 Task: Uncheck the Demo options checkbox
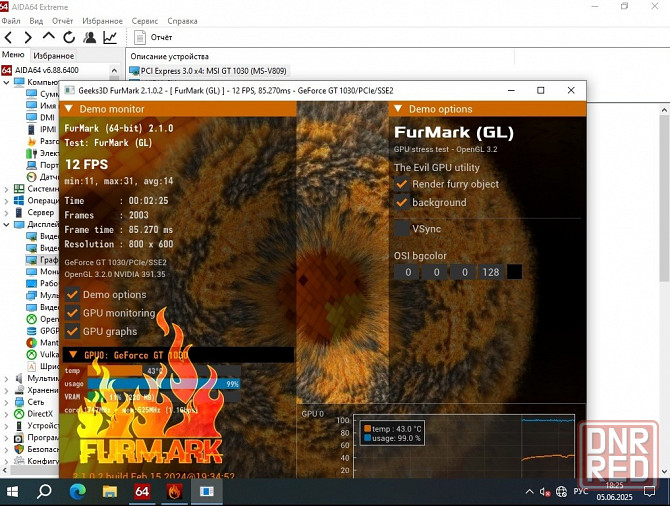coord(72,295)
